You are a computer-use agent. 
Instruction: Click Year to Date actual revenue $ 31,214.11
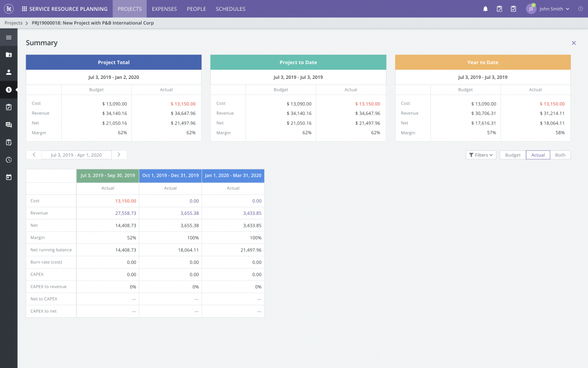point(552,113)
